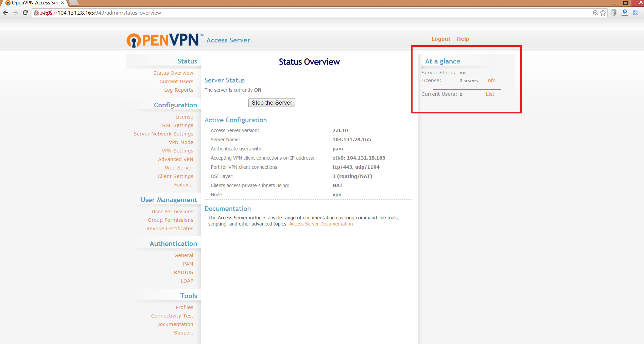Close the OpenVPN Access Server browser tab
This screenshot has width=644, height=344.
63,3
